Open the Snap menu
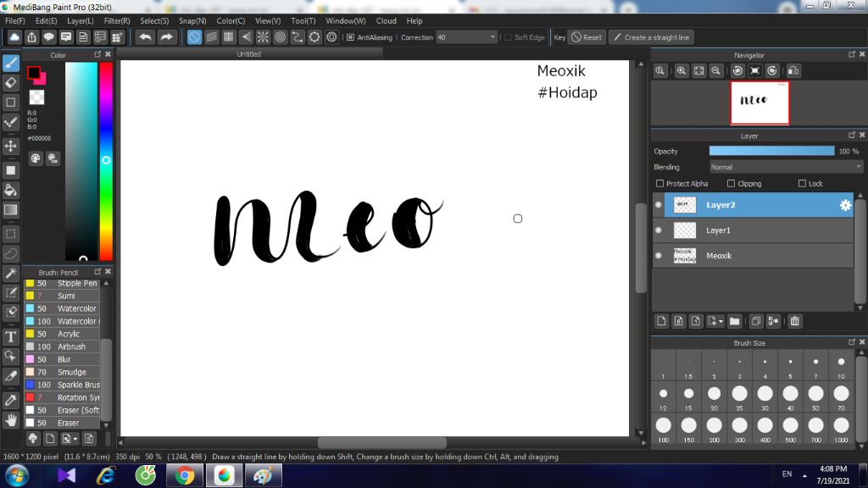Screen dimensions: 868x488 [192, 20]
